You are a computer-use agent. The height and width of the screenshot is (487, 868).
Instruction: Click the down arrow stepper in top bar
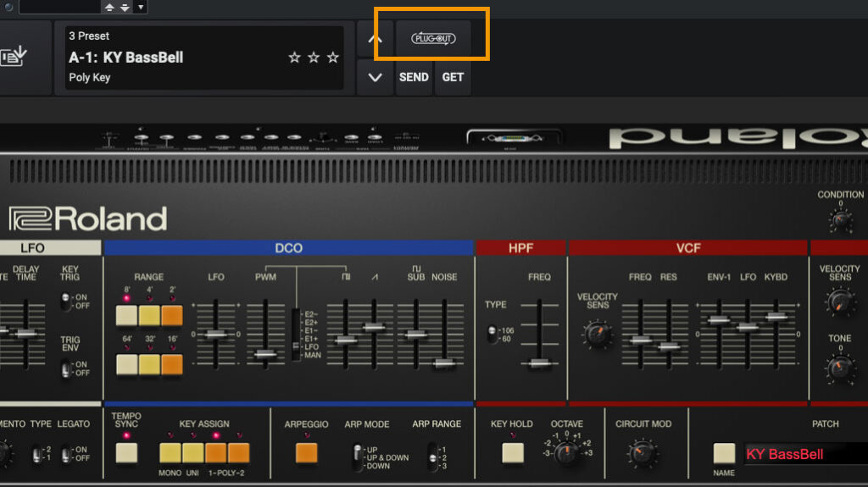(125, 7)
